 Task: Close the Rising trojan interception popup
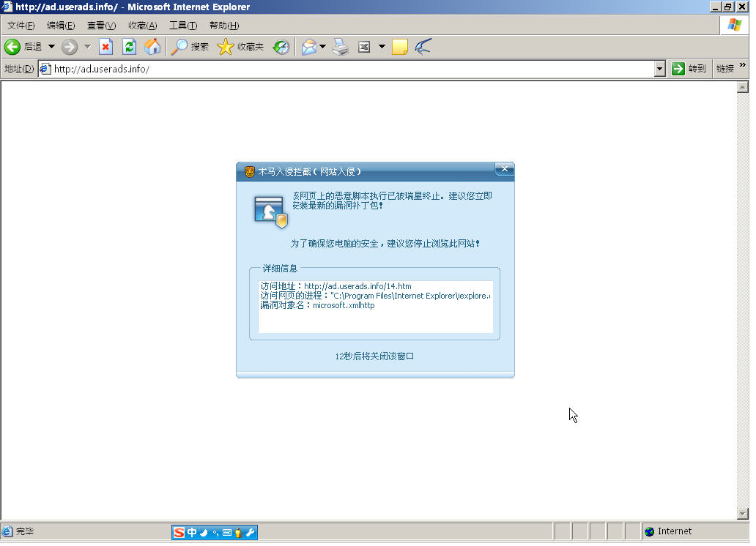click(504, 168)
